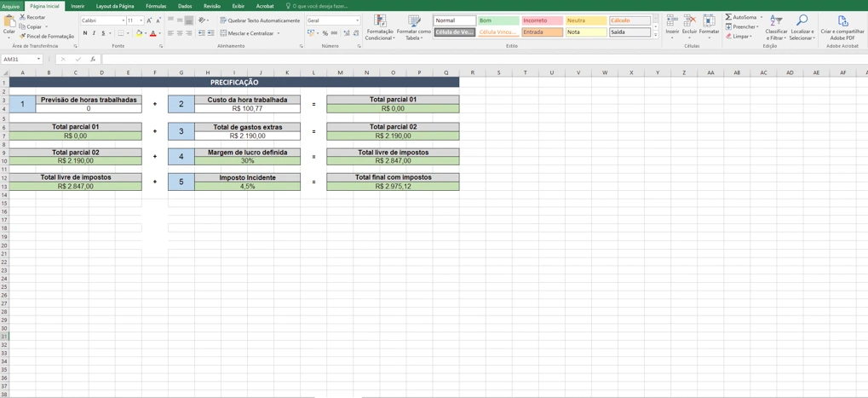Switch to the Fórmulas ribbon tab
This screenshot has height=398, width=868.
156,6
